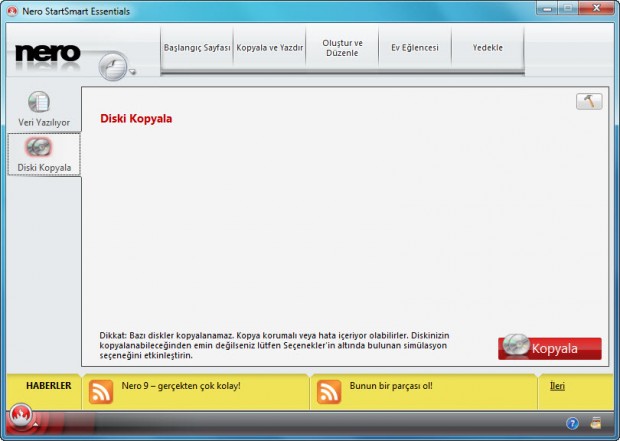Image resolution: width=620 pixels, height=441 pixels.
Task: Click the HABERLER label
Action: (x=49, y=386)
